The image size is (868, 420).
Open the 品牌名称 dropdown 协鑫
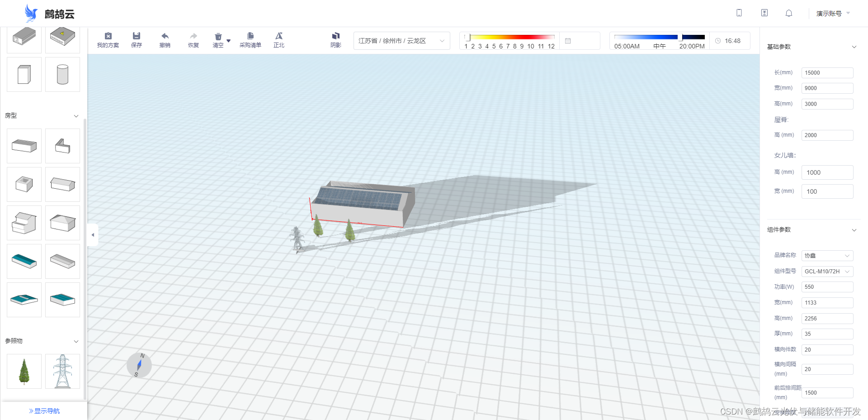(x=827, y=256)
